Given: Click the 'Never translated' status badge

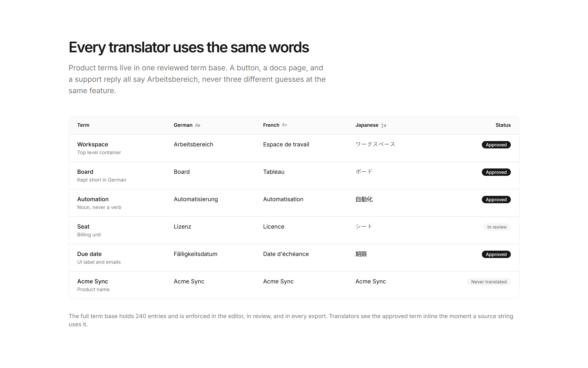Looking at the screenshot, I should 489,282.
